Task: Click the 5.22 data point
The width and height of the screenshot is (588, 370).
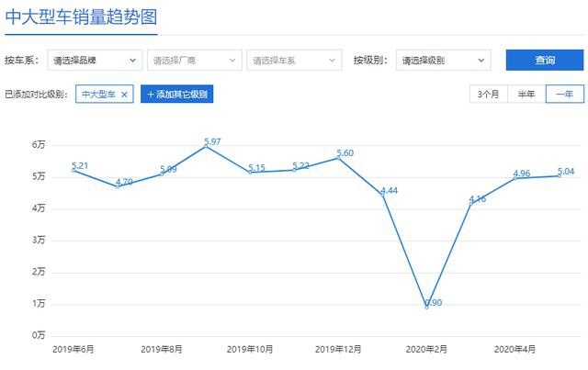Action: point(294,170)
